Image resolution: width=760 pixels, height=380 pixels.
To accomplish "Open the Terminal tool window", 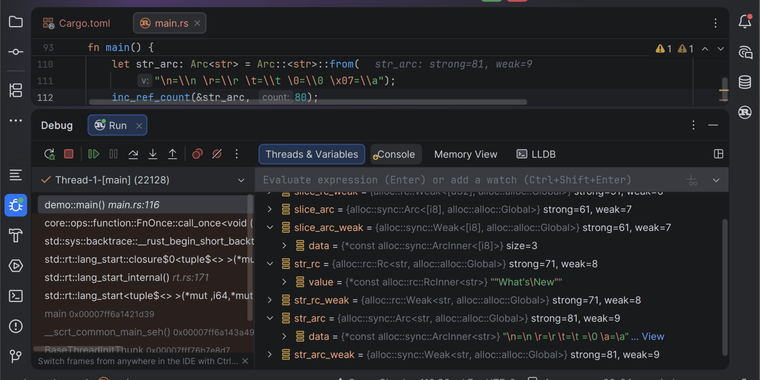I will click(16, 296).
